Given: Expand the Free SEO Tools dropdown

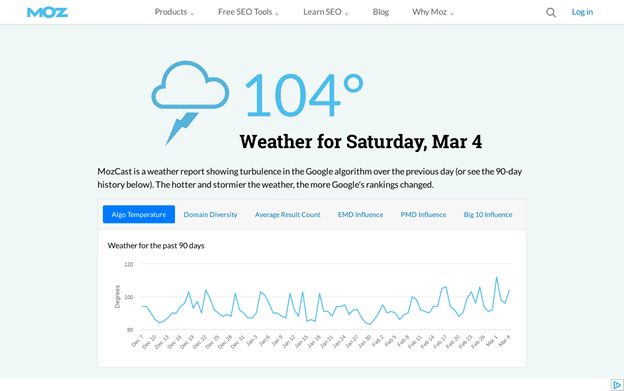Looking at the screenshot, I should (x=248, y=12).
